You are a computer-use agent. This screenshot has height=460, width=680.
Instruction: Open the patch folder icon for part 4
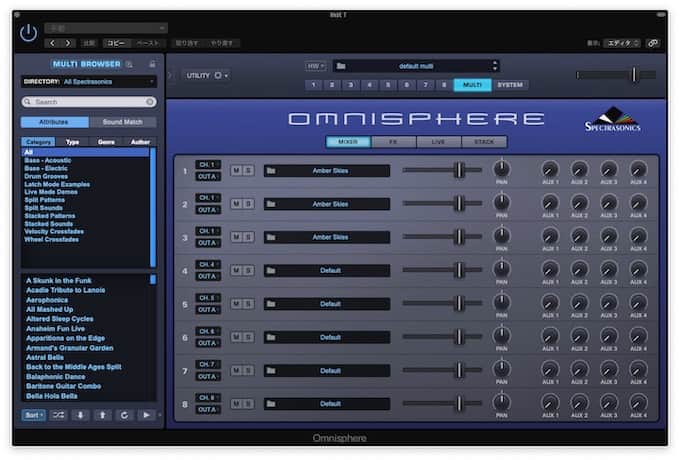[x=271, y=271]
